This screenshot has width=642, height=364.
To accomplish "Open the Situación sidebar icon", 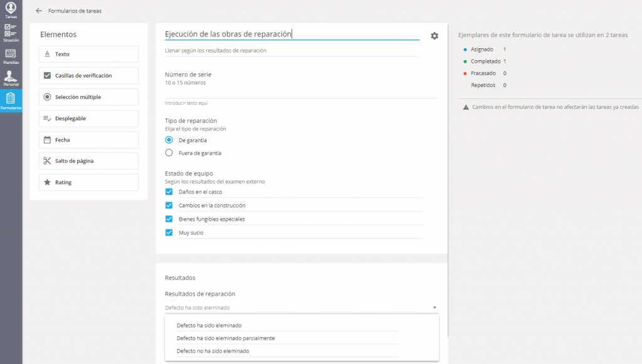I will coord(11,32).
